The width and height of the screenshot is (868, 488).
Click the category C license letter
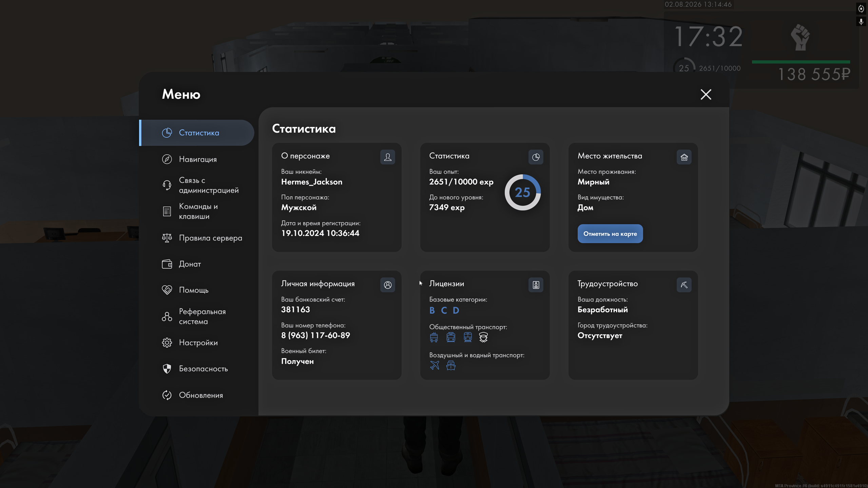pos(444,310)
